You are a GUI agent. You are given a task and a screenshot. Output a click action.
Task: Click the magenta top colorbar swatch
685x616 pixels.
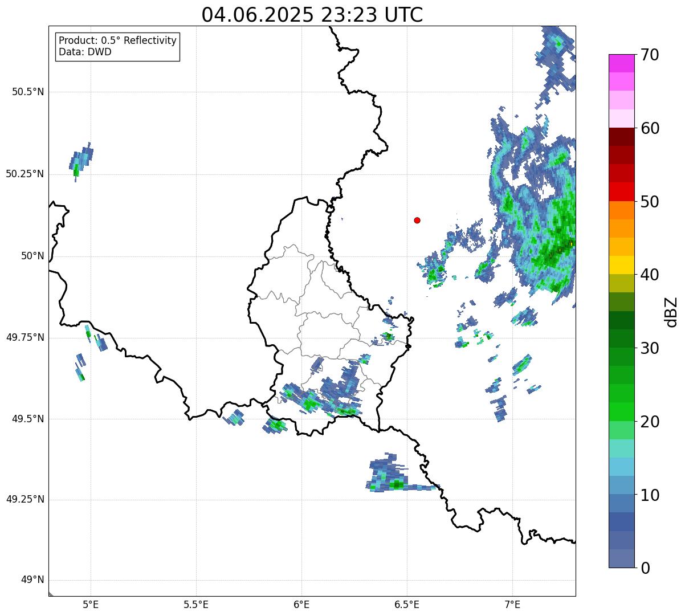(622, 63)
